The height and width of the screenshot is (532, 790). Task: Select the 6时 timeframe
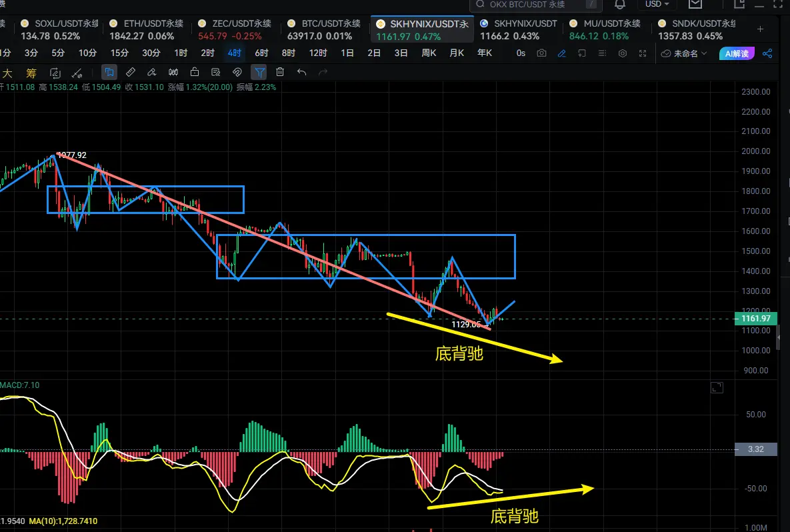261,53
